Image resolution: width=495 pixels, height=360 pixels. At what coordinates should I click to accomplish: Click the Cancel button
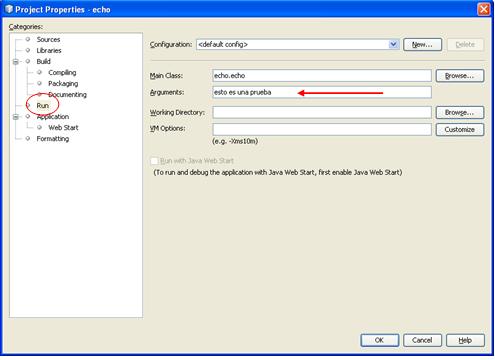(x=422, y=340)
